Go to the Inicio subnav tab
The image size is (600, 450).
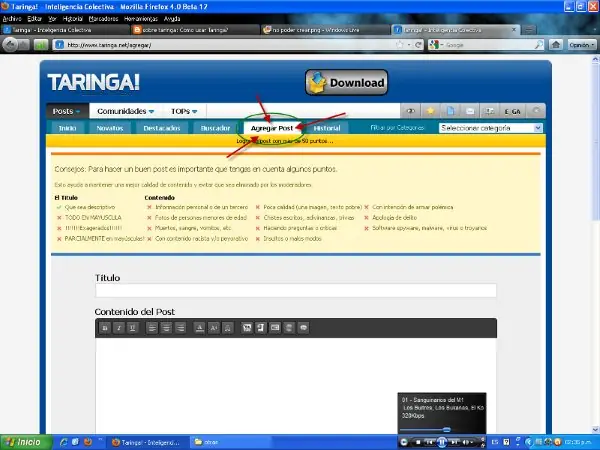pyautogui.click(x=67, y=128)
